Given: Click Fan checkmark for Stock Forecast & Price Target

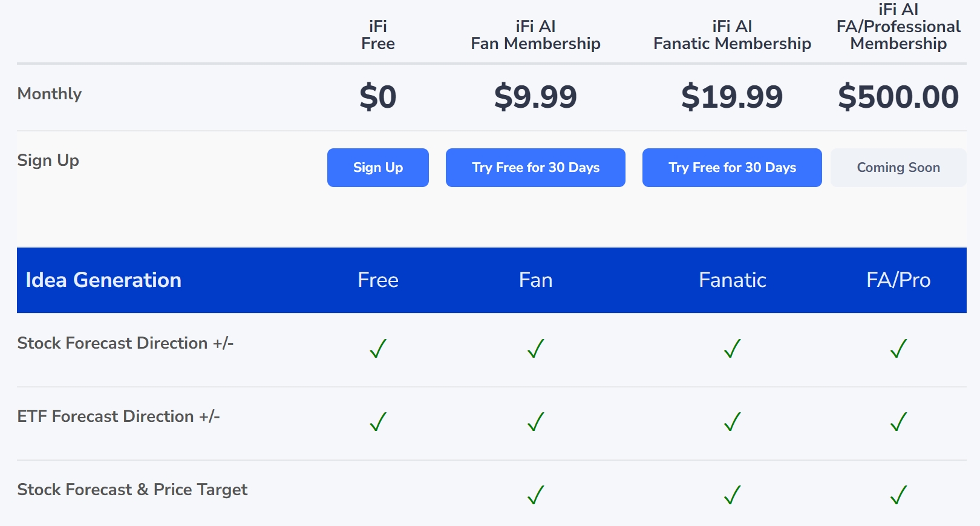Looking at the screenshot, I should pyautogui.click(x=536, y=495).
